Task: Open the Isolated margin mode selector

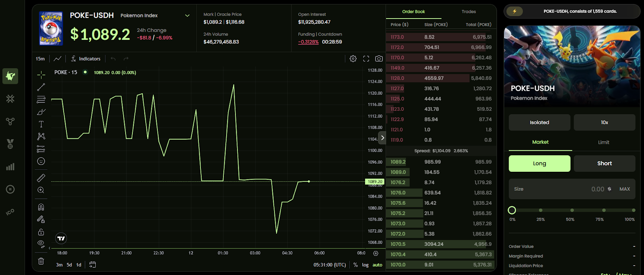Action: pos(539,123)
